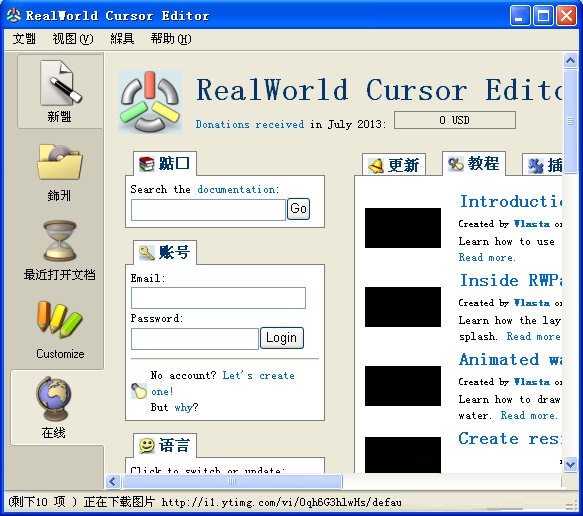Follow the 'Donations received' link

click(x=250, y=124)
